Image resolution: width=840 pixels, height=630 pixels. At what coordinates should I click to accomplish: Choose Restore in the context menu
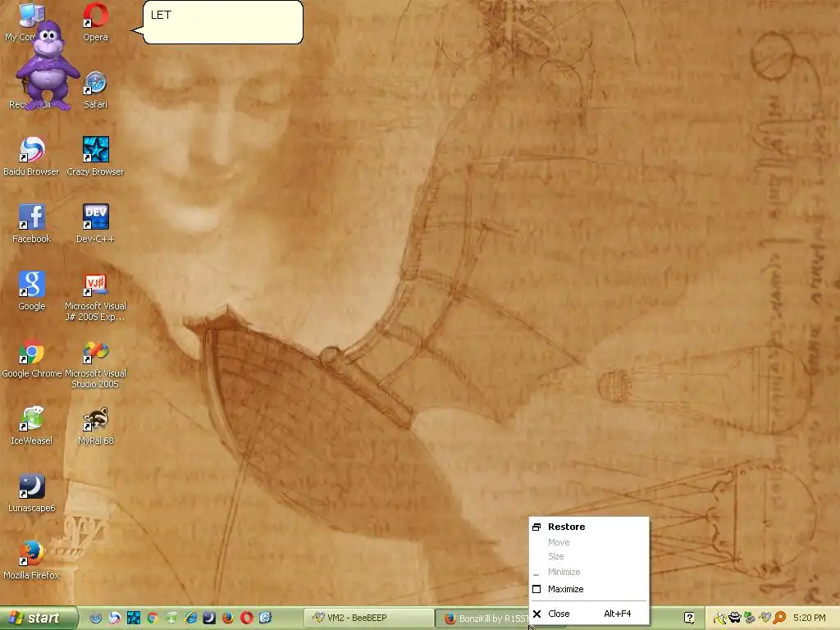pyautogui.click(x=589, y=527)
